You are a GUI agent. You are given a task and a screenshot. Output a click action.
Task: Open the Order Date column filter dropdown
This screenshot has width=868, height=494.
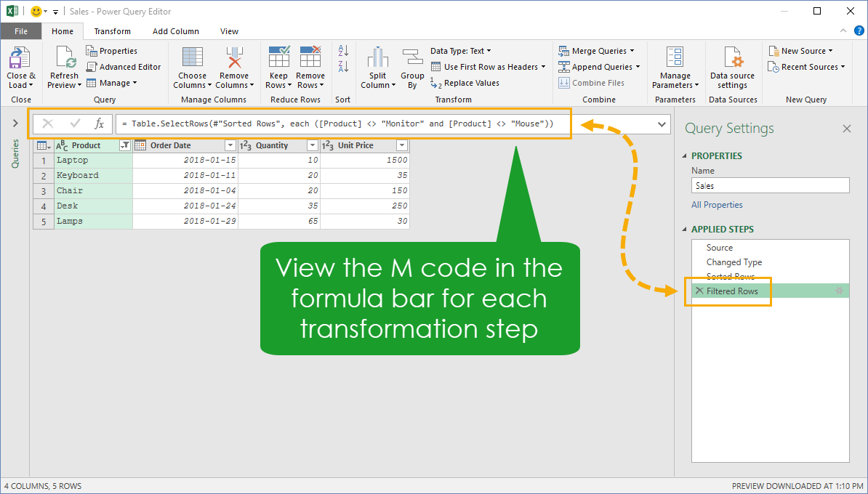click(230, 145)
